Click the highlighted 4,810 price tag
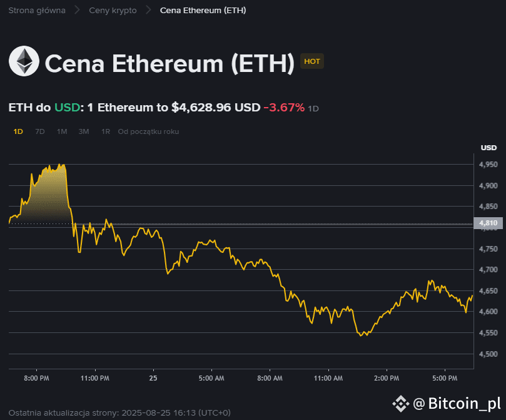The height and width of the screenshot is (420, 506). (487, 223)
